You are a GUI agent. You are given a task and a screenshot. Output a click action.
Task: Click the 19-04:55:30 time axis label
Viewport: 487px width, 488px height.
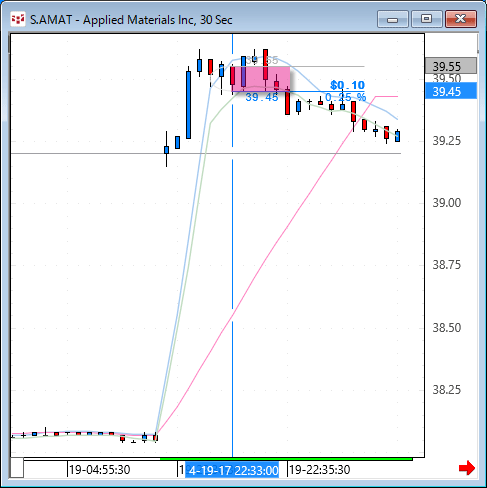point(100,470)
